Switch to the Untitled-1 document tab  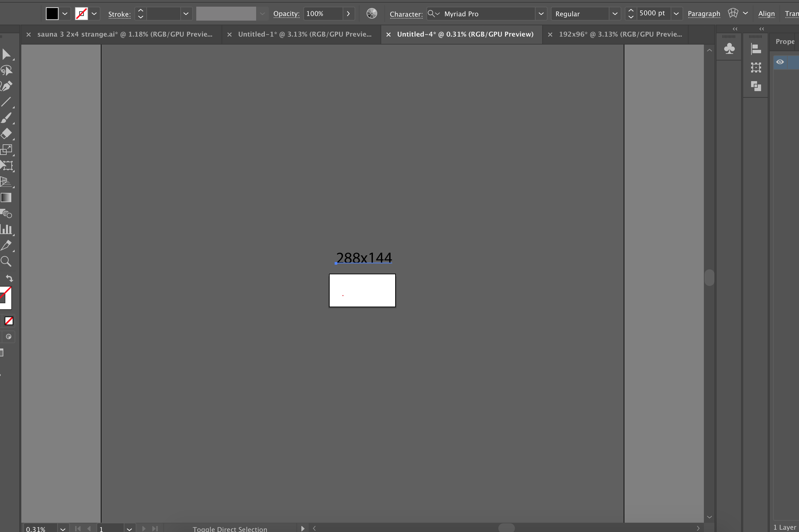point(304,34)
